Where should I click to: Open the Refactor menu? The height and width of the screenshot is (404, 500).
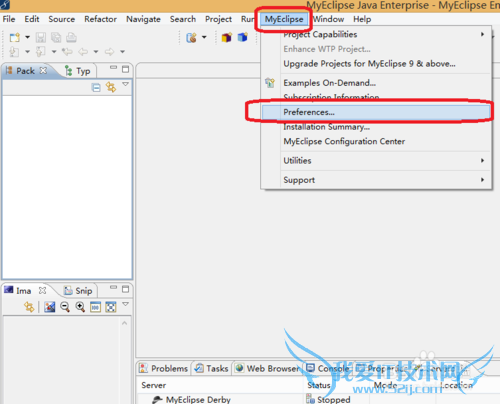coord(101,19)
